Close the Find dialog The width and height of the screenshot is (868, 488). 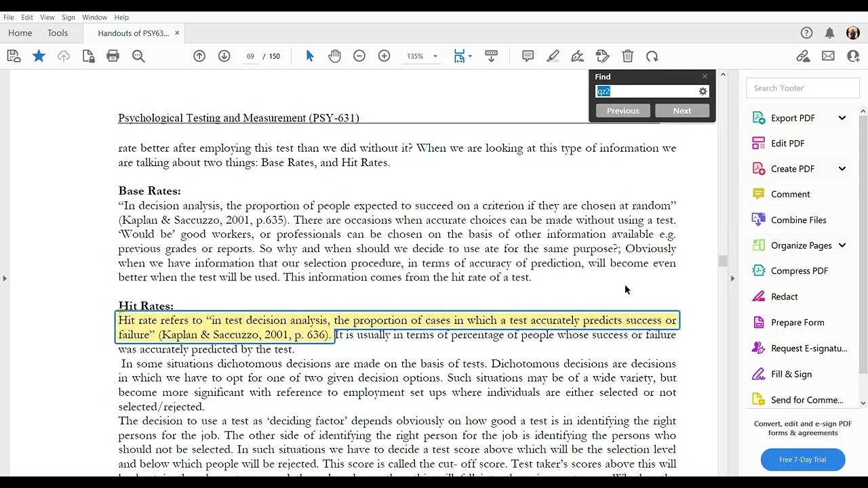705,77
